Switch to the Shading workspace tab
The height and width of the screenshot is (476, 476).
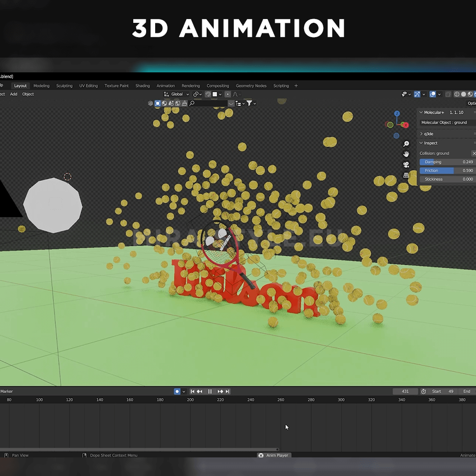(142, 86)
